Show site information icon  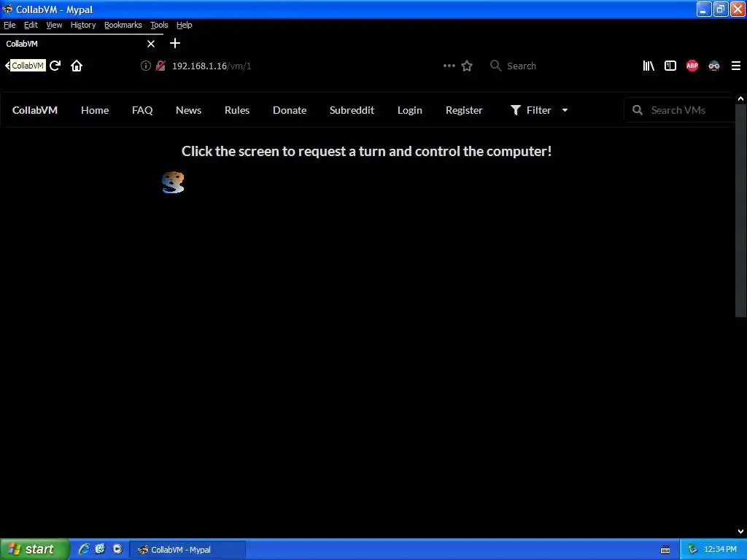pos(146,66)
